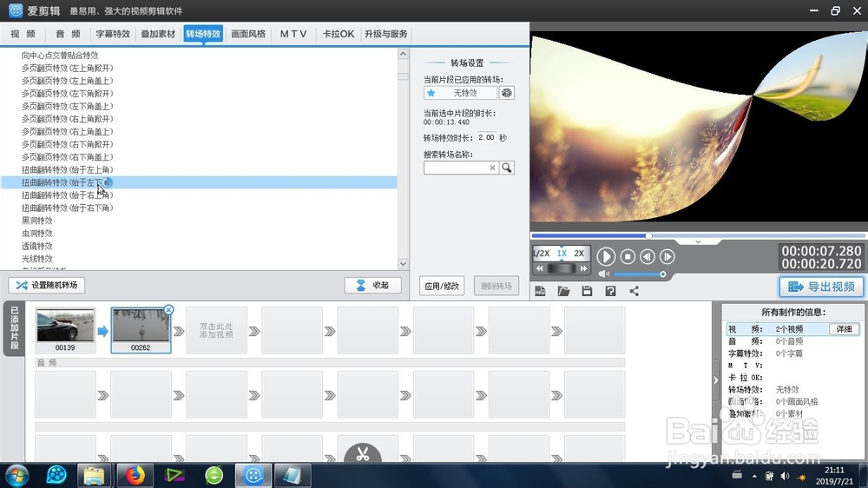Select 向中心点交替贴合特效 transition
This screenshot has height=488, width=868.
coord(60,56)
